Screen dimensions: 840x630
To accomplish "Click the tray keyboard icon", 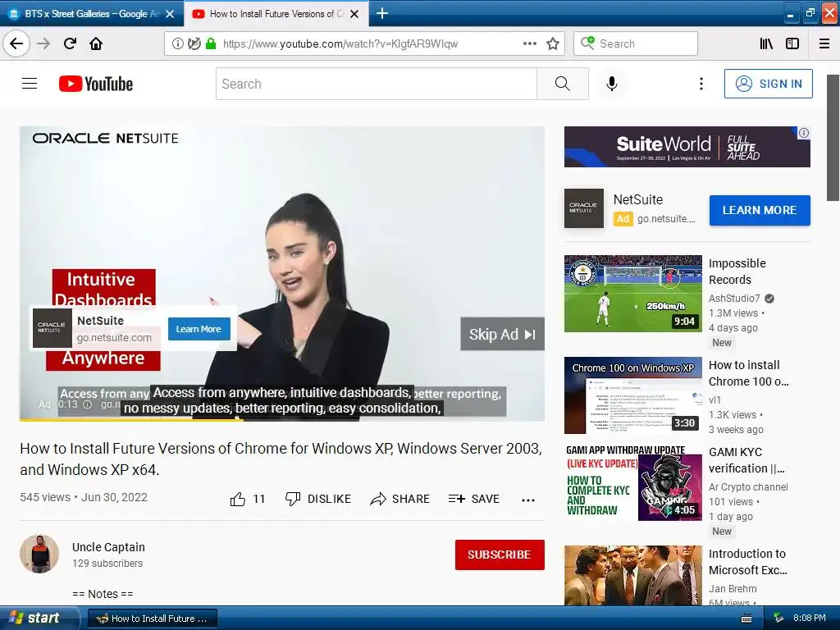I will coord(746,619).
